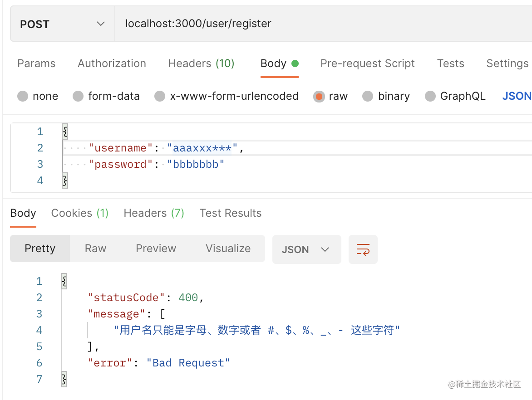532x400 pixels.
Task: Click the wrap lines icon in response toolbar
Action: 363,249
